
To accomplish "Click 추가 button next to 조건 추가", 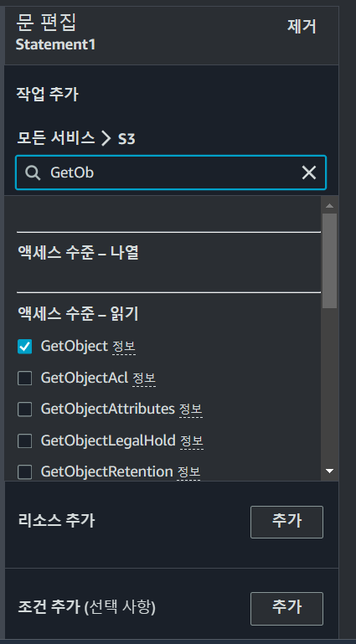I will [286, 608].
